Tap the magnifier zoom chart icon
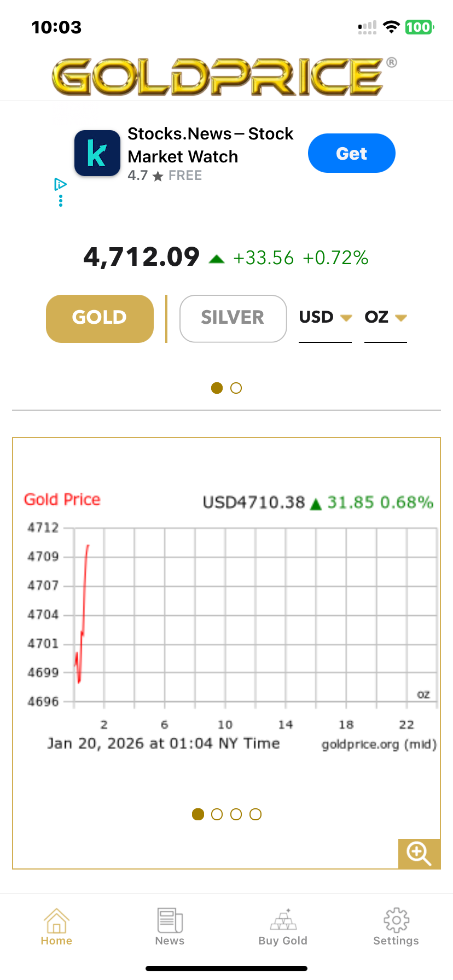The height and width of the screenshot is (980, 453). [419, 853]
